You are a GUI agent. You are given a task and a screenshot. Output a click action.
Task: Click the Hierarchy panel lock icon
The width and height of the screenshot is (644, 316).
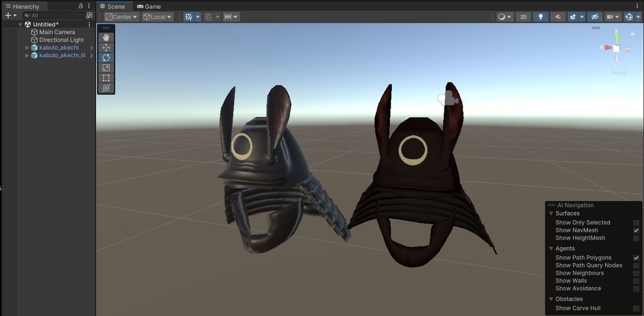coord(80,6)
